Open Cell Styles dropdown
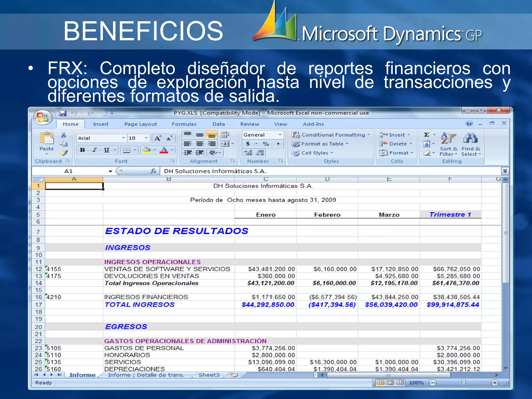The image size is (532, 399). pos(312,153)
